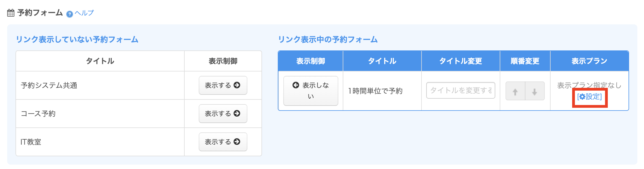Click the 表示制御 header in blue table
The height and width of the screenshot is (169, 644).
pyautogui.click(x=311, y=61)
